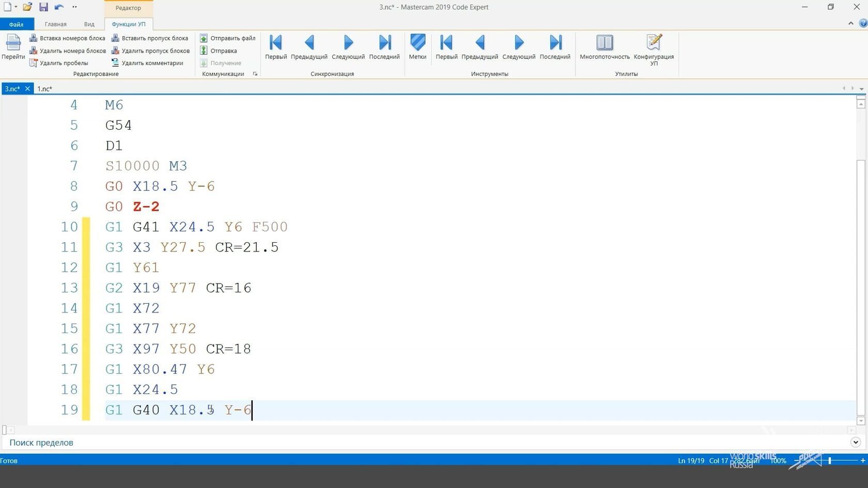Click code line "G0 Z-2"

click(132, 207)
